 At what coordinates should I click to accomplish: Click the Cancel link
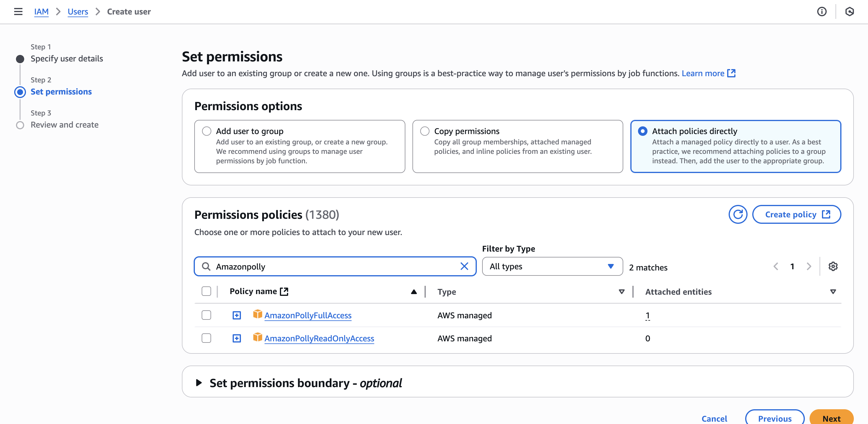pos(714,418)
